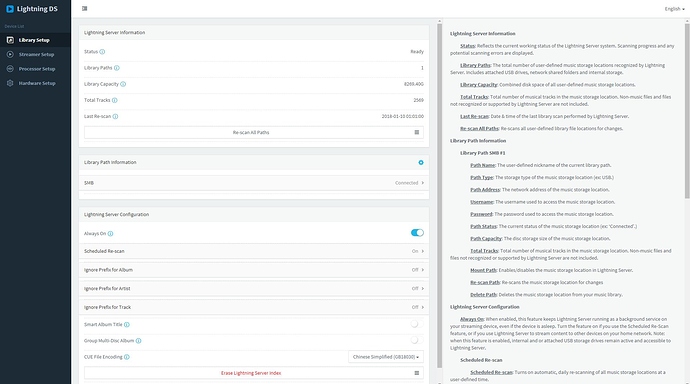Click the blue add icon in Library Path Information
Image resolution: width=690 pixels, height=384 pixels.
421,163
